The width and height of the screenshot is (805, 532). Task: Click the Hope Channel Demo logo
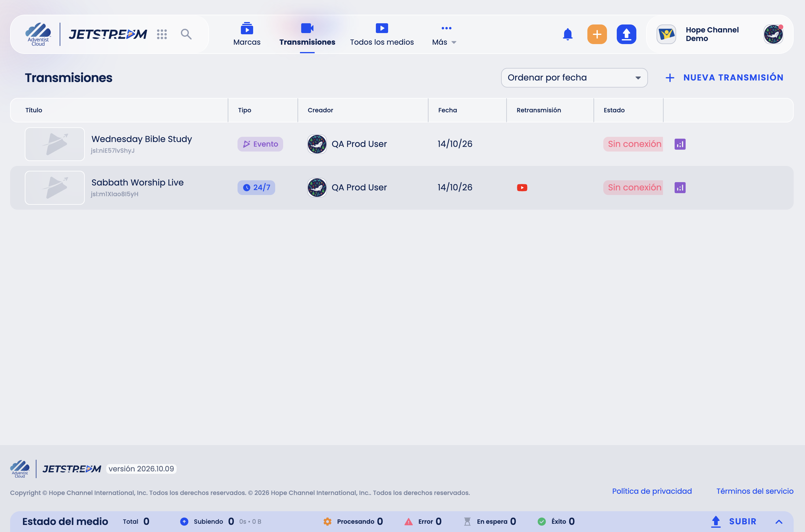pyautogui.click(x=666, y=34)
